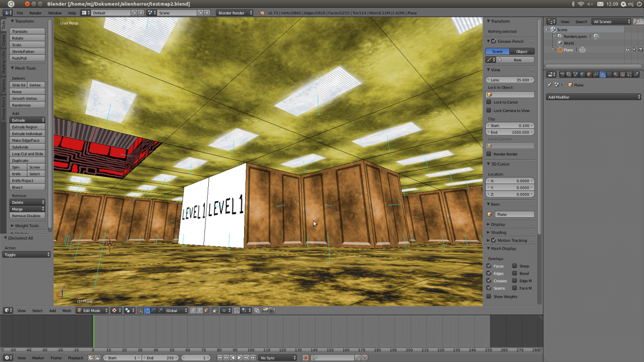Enable the Lock to Cursor checkbox
The image size is (644, 362).
point(489,102)
